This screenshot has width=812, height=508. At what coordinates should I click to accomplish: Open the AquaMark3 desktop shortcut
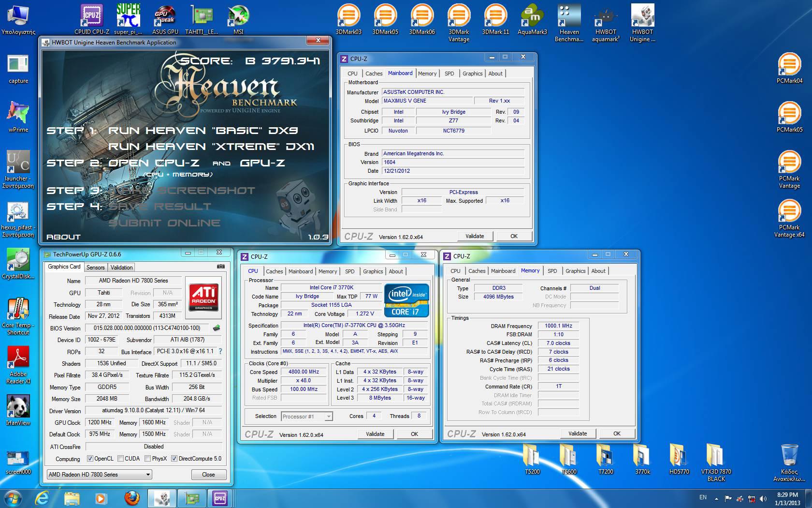pos(532,19)
